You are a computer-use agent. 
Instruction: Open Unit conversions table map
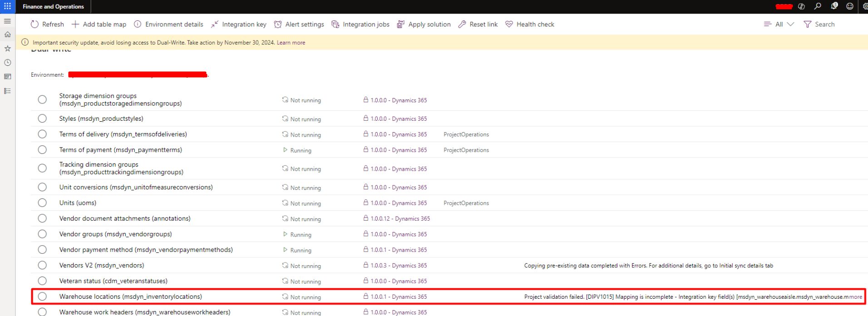(136, 187)
